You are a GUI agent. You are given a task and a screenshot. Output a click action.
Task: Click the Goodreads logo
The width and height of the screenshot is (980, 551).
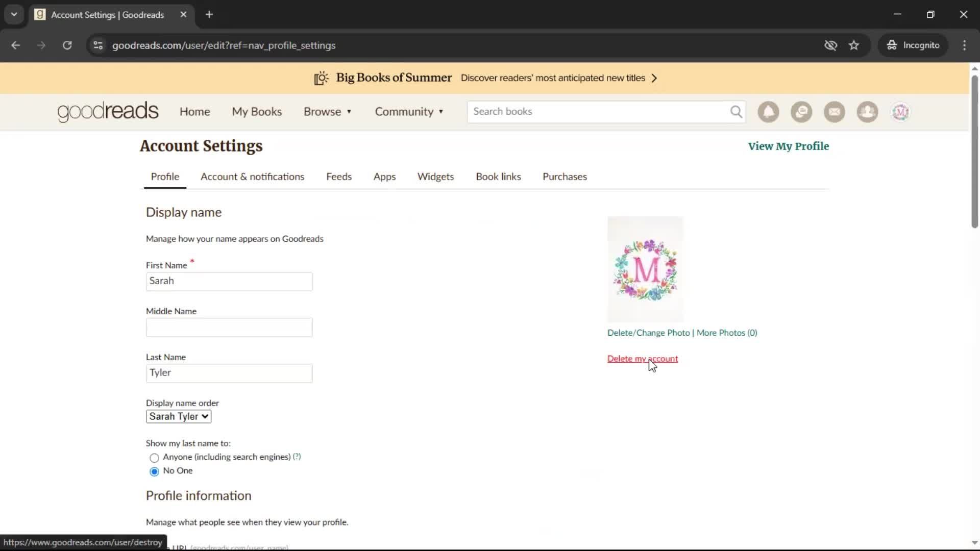tap(108, 112)
